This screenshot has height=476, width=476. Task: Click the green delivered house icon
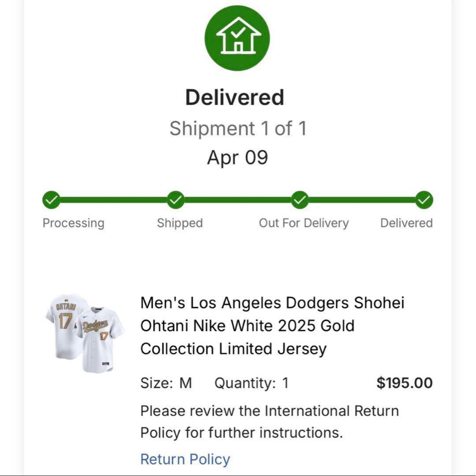(237, 38)
